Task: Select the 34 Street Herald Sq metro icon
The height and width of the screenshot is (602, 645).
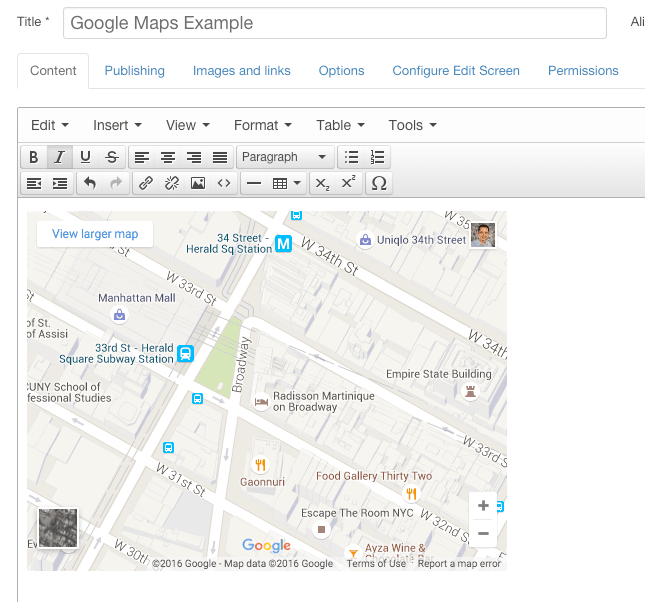Action: [283, 244]
